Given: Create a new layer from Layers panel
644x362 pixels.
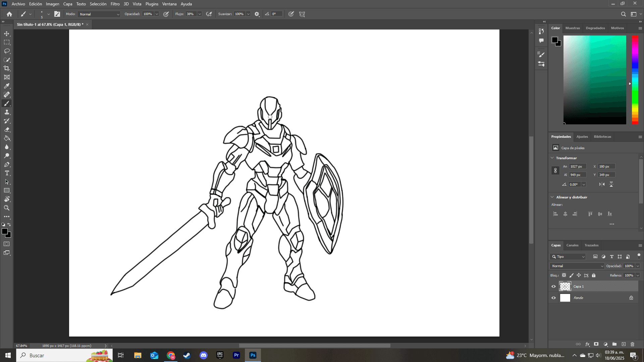Looking at the screenshot, I should (x=624, y=344).
